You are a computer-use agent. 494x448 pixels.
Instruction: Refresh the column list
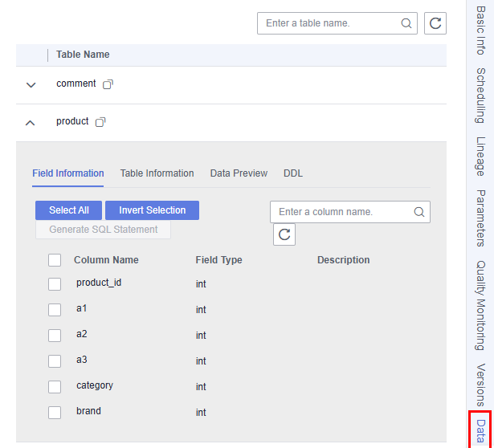(284, 234)
